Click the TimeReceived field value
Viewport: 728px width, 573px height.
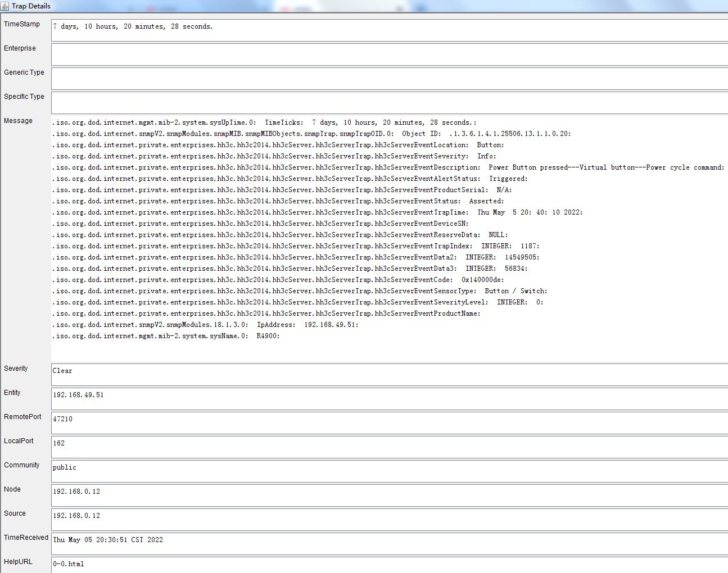(x=390, y=544)
